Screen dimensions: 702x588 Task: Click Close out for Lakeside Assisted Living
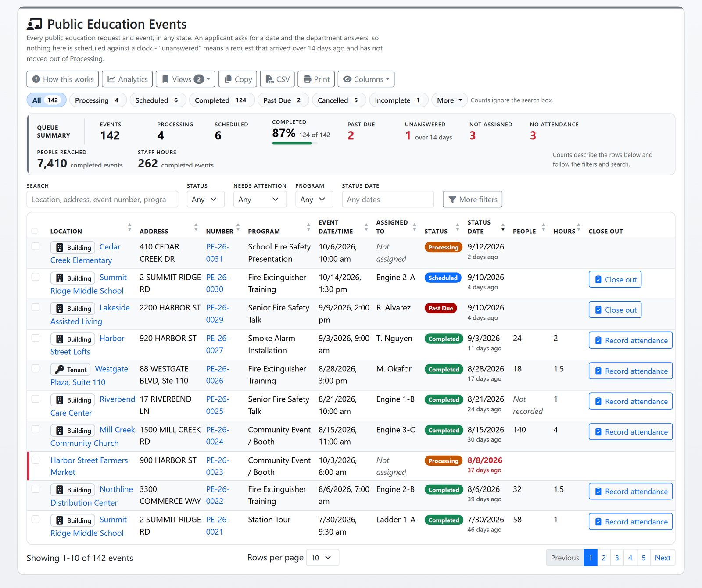(615, 310)
